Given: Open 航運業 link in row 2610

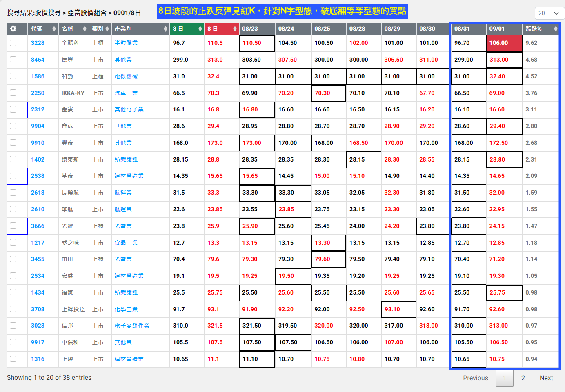Looking at the screenshot, I should pos(123,209).
